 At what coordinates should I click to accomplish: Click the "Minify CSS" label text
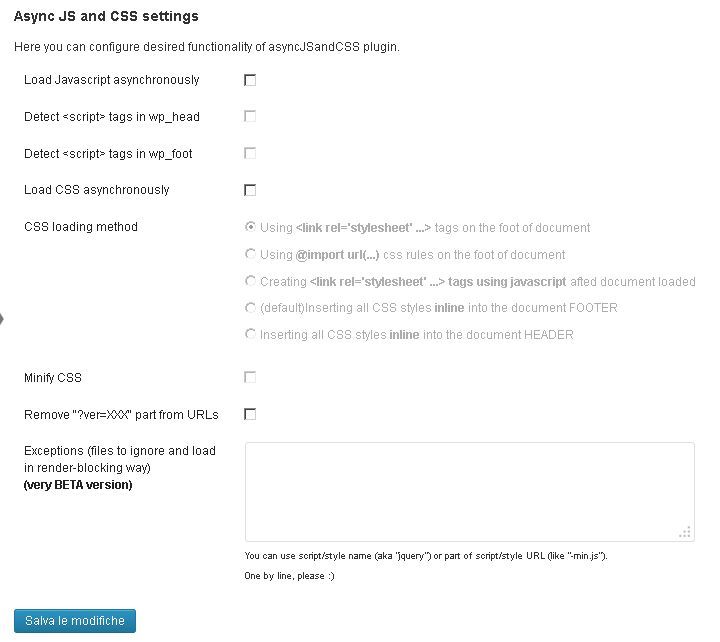pos(53,378)
